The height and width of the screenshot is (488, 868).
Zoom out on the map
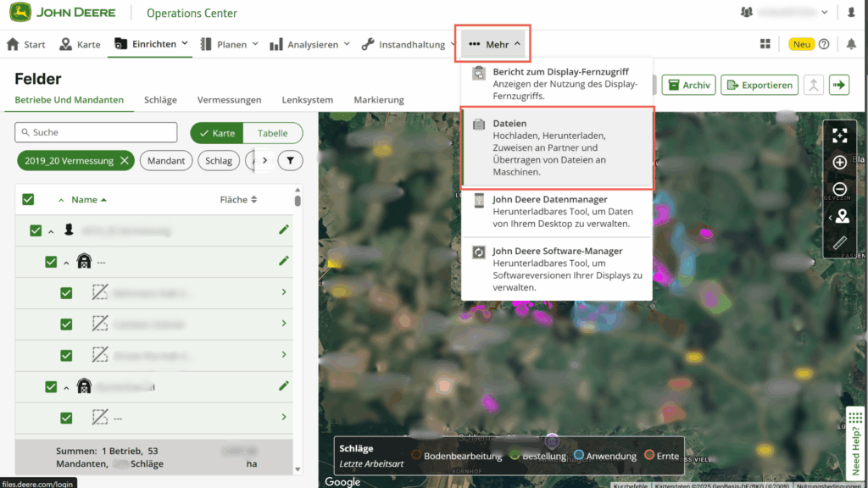click(x=839, y=189)
